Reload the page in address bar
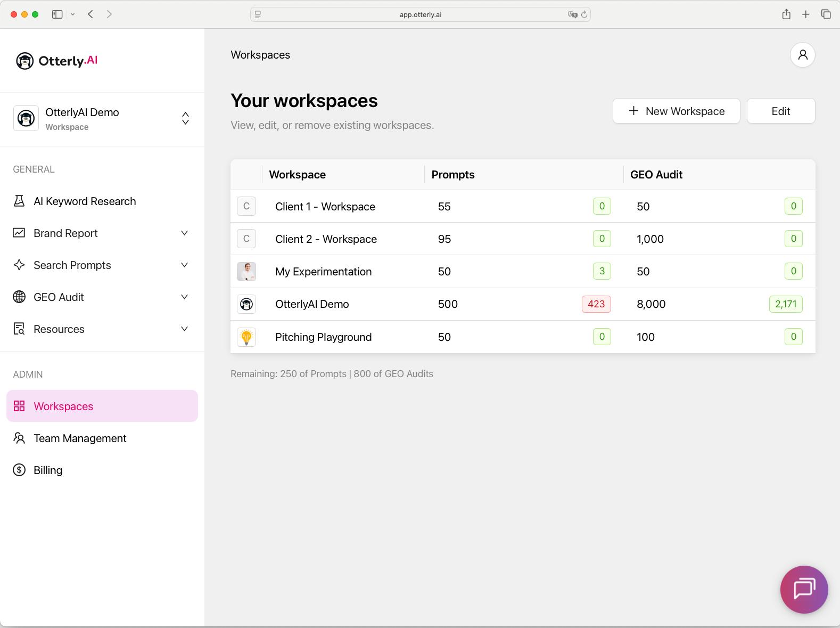The height and width of the screenshot is (628, 840). pyautogui.click(x=584, y=14)
